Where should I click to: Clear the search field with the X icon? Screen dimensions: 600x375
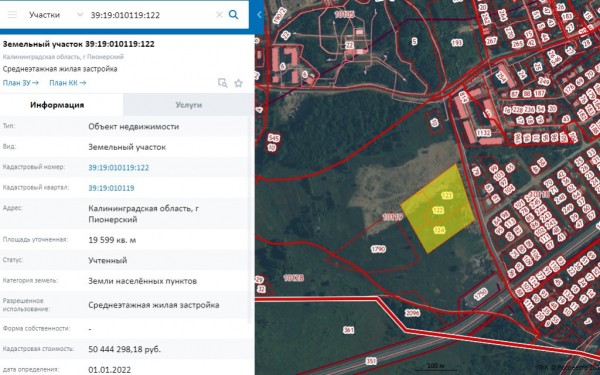click(x=219, y=15)
